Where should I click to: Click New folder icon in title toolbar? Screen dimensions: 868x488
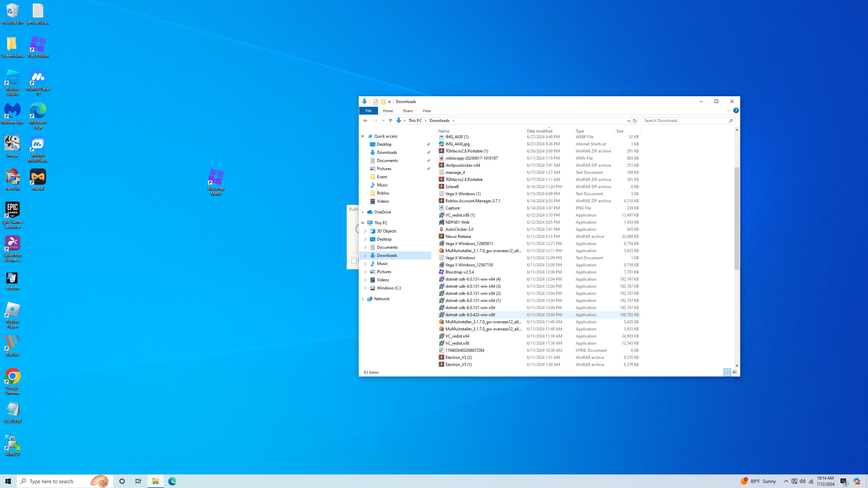click(383, 101)
